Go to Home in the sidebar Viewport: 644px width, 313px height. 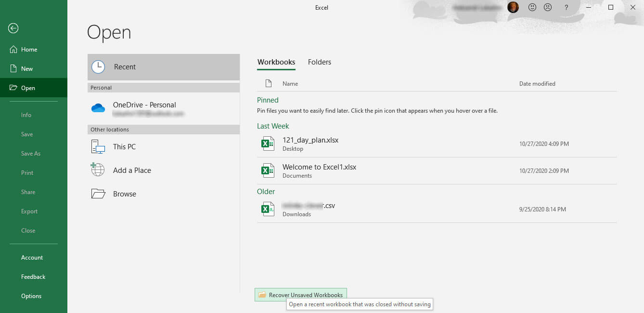pyautogui.click(x=29, y=50)
